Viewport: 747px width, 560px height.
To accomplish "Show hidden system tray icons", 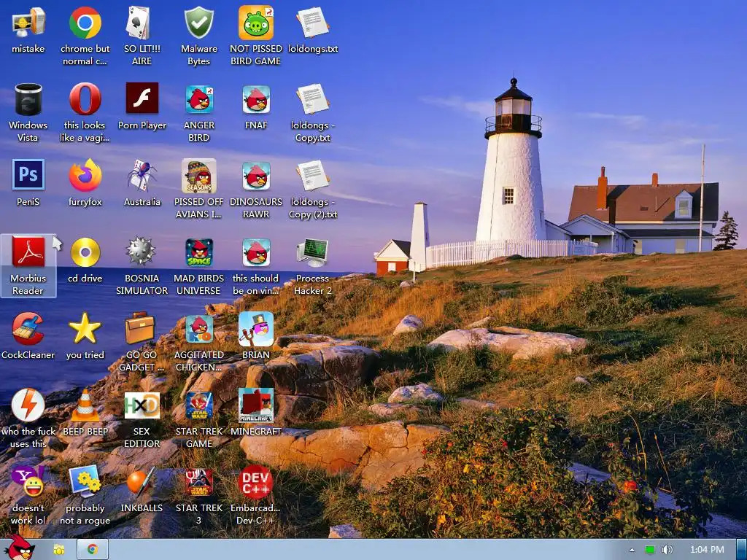I will [x=632, y=550].
